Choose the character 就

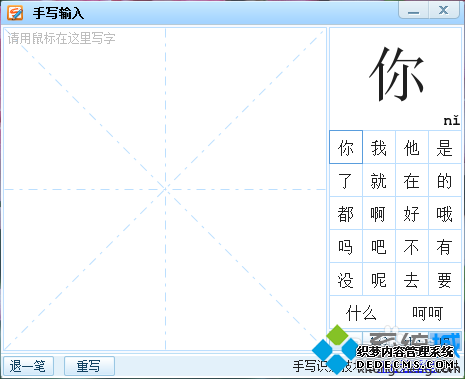tap(379, 180)
